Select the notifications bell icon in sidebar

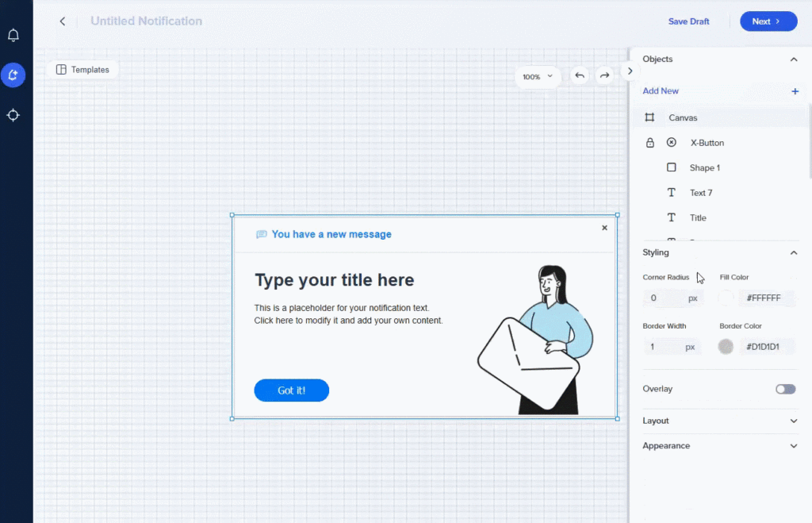click(x=13, y=35)
